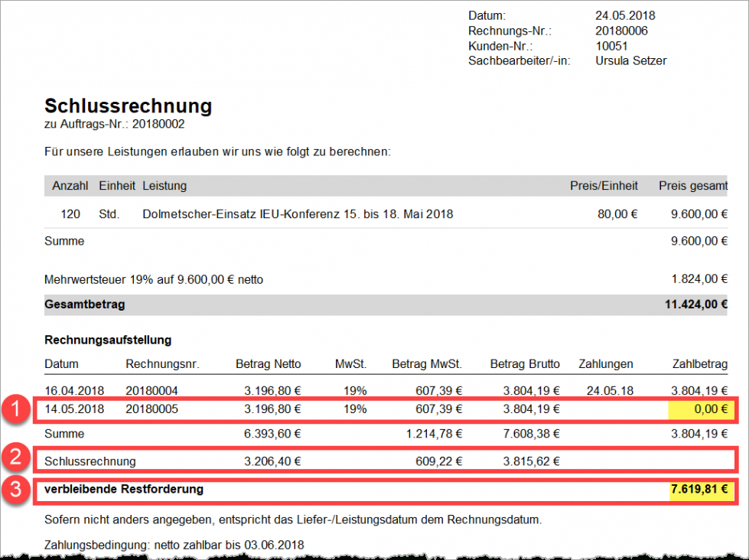Click the verbleibende Restforderung label
This screenshot has width=749, height=560.
124,489
